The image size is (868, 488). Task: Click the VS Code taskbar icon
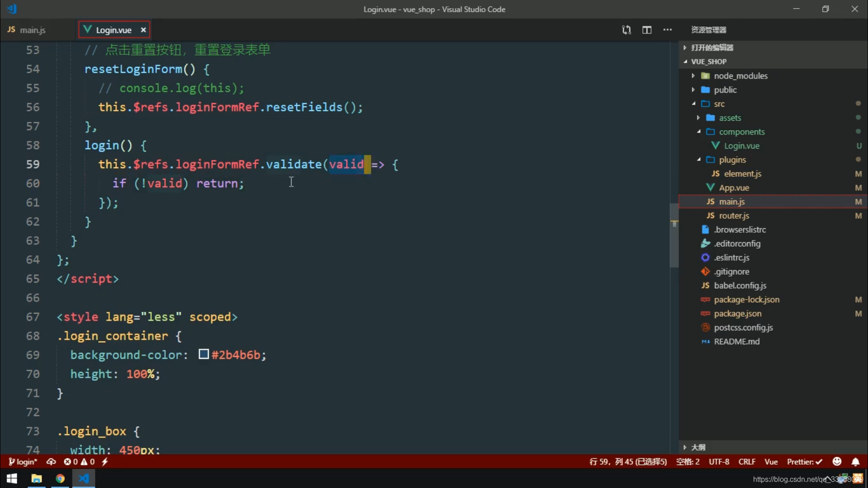click(84, 479)
